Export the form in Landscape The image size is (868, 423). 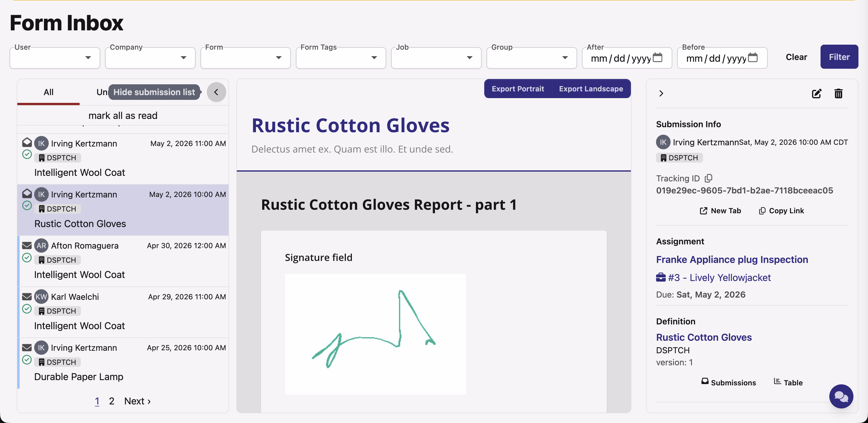click(x=591, y=89)
